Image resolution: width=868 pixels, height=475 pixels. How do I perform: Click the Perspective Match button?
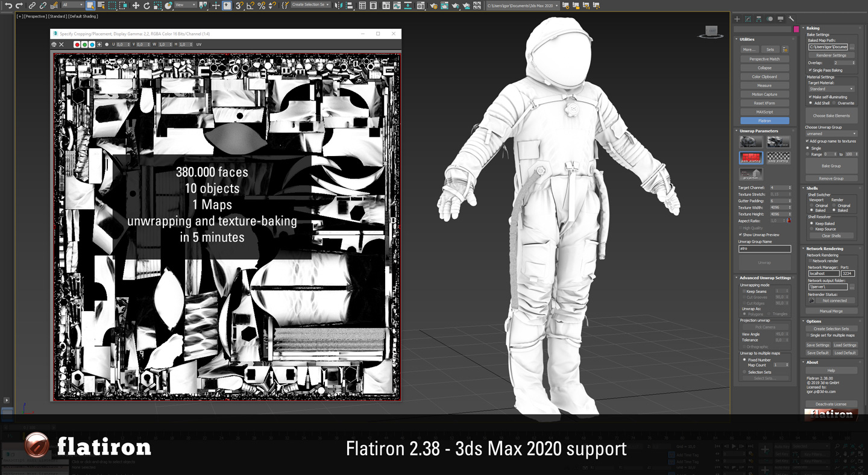[764, 59]
